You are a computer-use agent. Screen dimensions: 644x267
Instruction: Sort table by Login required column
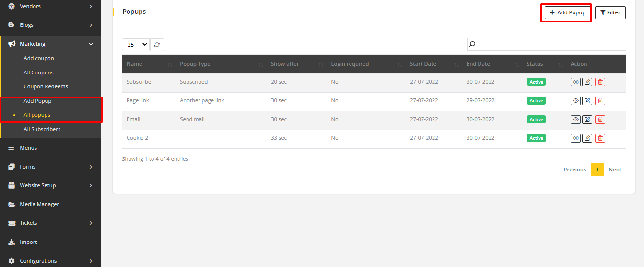(365, 64)
